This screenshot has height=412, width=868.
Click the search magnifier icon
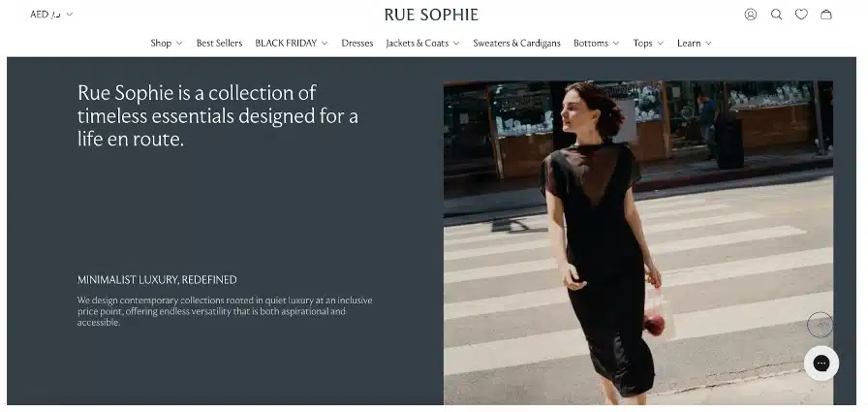click(776, 15)
